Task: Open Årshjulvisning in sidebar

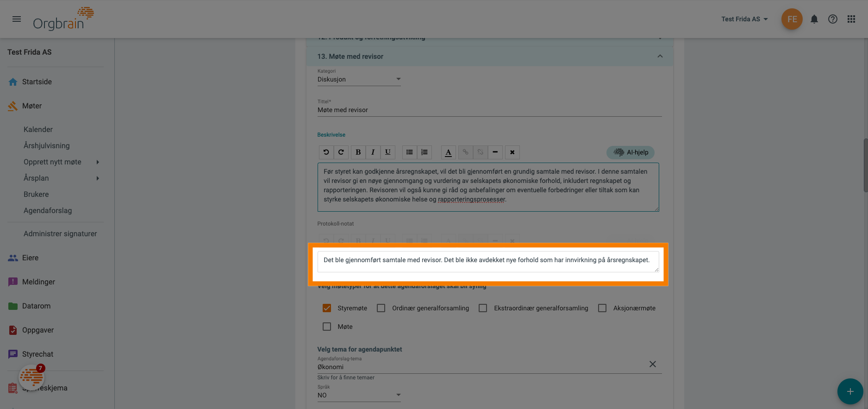Action: pos(47,146)
